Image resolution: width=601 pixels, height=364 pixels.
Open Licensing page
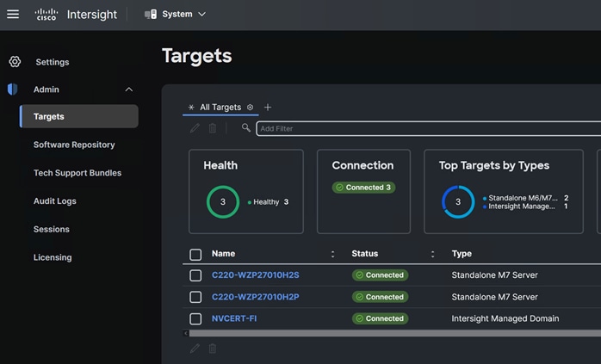pyautogui.click(x=53, y=257)
